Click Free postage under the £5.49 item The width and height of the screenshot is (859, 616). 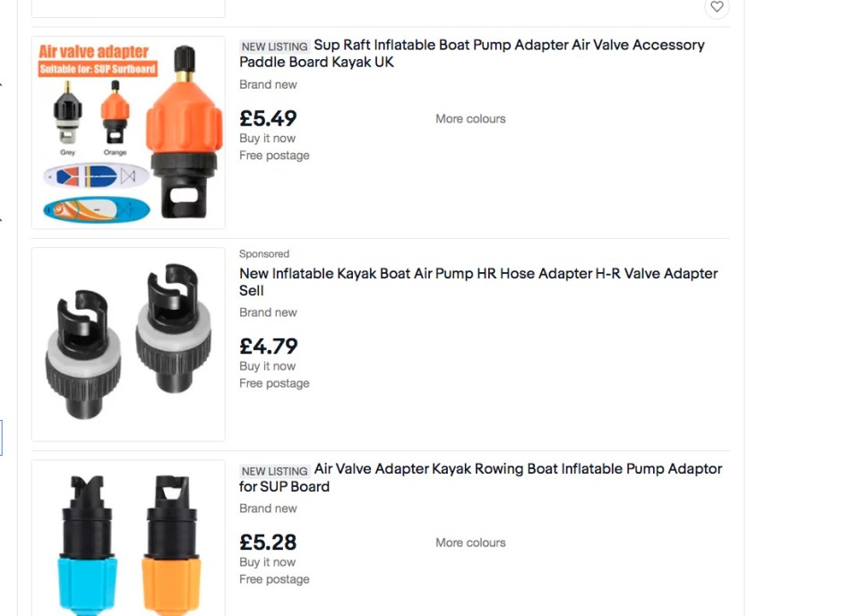click(x=274, y=155)
